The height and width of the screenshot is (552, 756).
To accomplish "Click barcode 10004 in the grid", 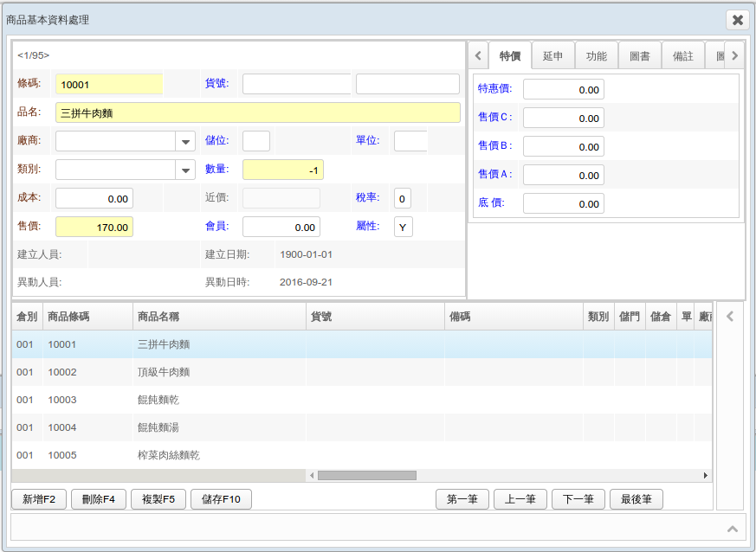I will pyautogui.click(x=62, y=427).
